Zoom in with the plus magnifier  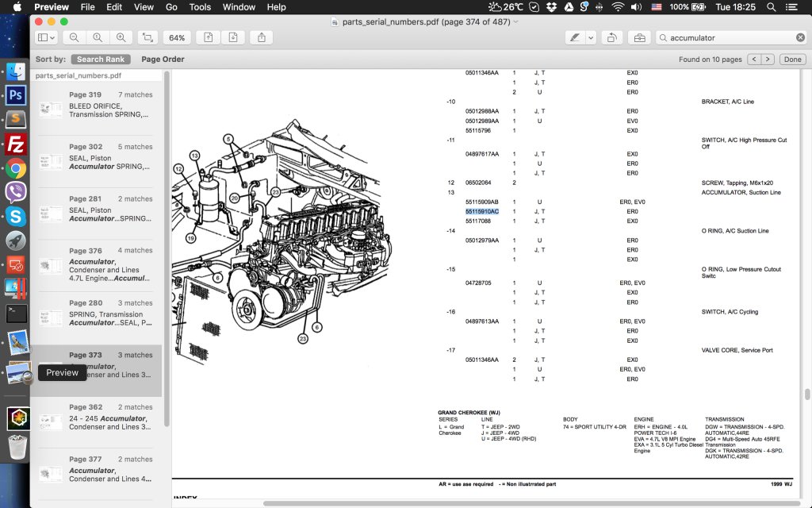click(121, 37)
